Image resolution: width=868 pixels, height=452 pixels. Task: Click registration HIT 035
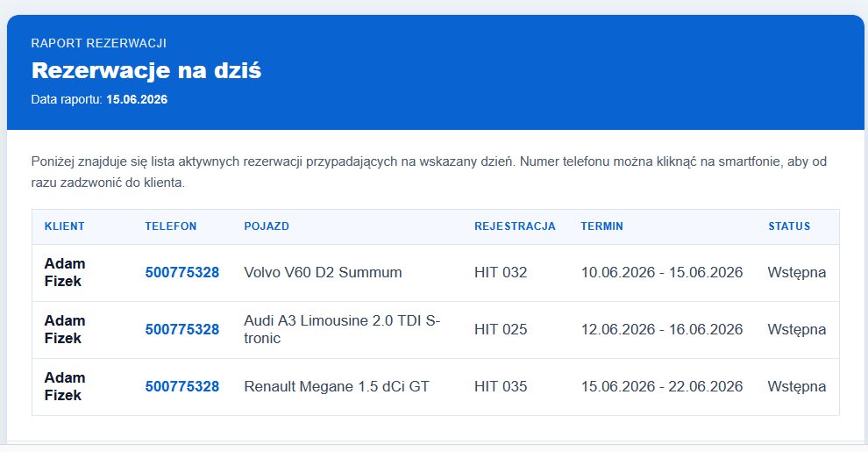(x=501, y=387)
